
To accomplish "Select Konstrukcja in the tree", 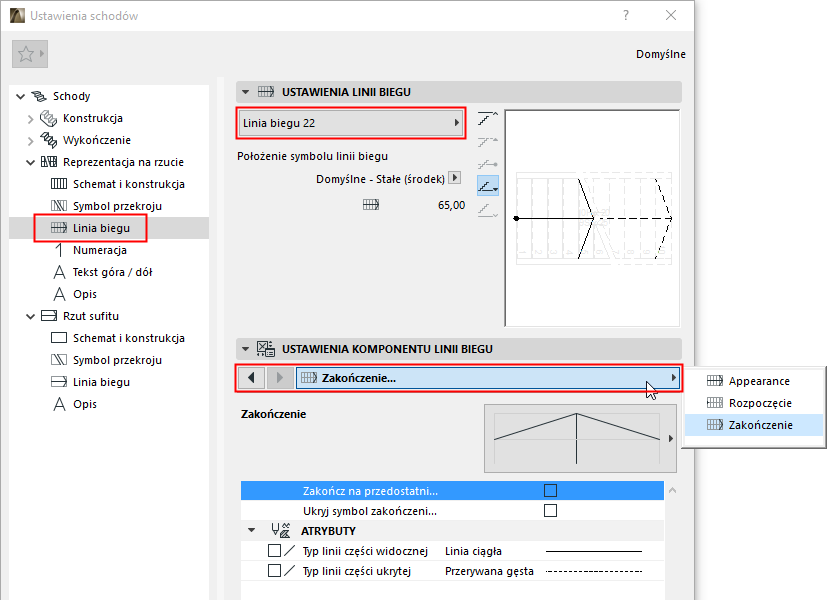I will coord(93,118).
